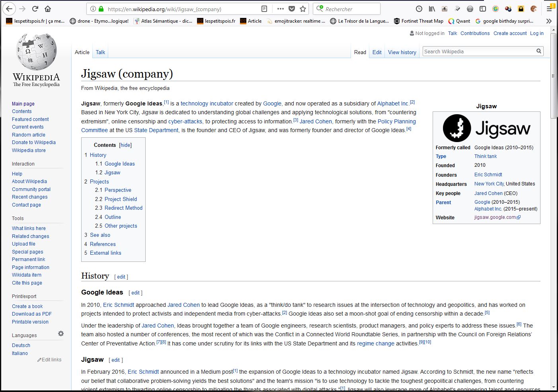Reload the current page
Viewport: 558px width, 392px height.
[x=35, y=9]
